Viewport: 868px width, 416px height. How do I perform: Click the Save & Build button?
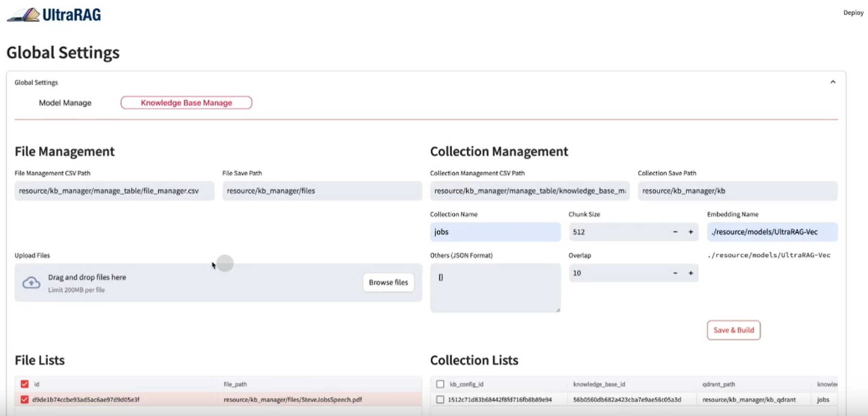733,330
